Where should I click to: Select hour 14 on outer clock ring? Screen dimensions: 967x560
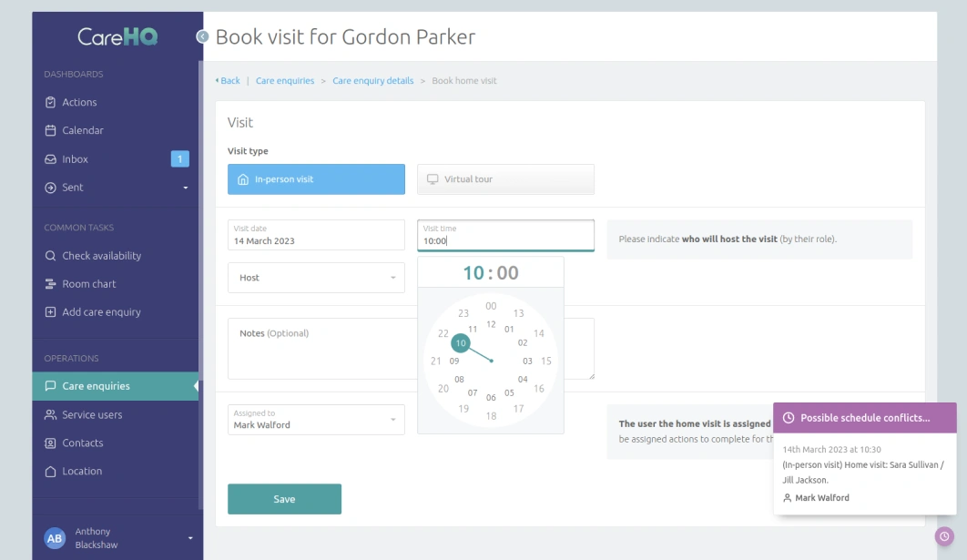(538, 333)
